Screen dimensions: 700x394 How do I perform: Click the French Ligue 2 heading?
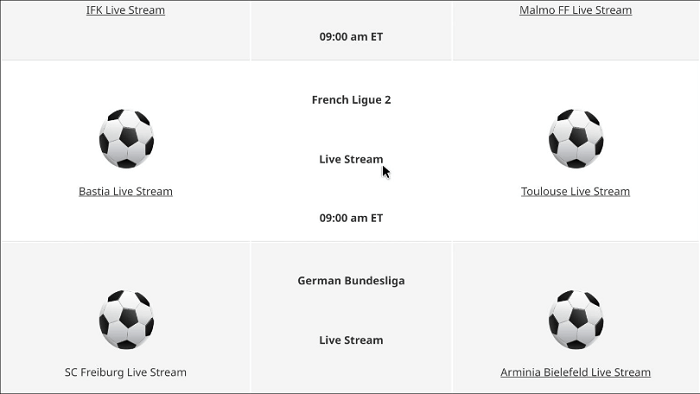pos(351,100)
